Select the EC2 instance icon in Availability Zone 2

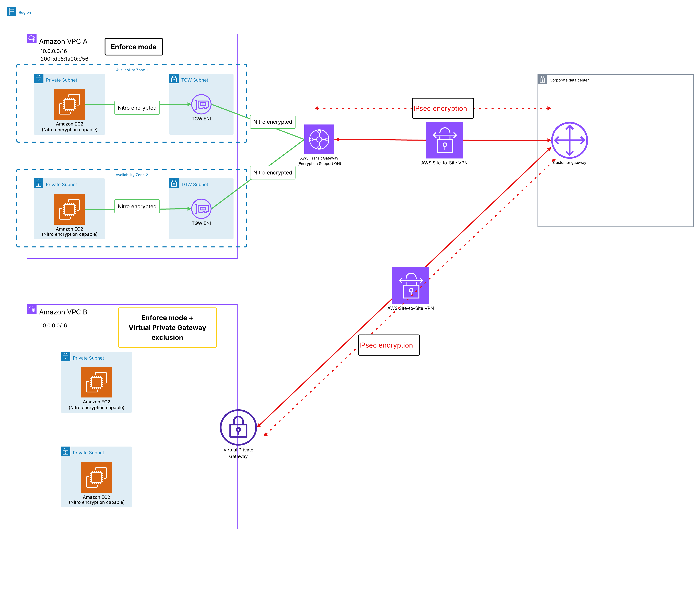pos(69,209)
